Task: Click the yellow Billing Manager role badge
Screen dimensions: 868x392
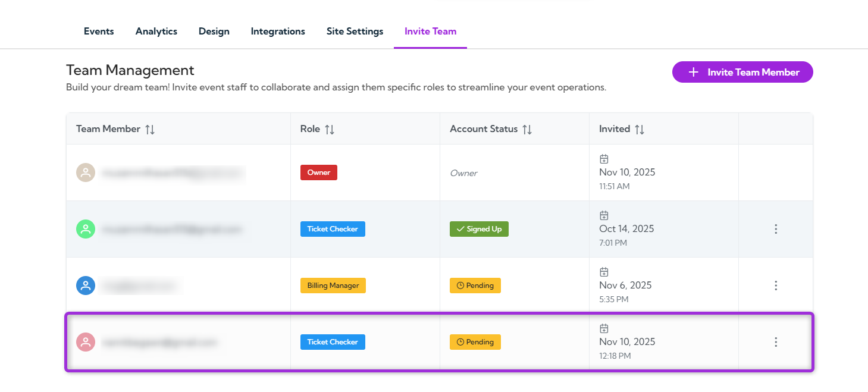Action: point(333,286)
